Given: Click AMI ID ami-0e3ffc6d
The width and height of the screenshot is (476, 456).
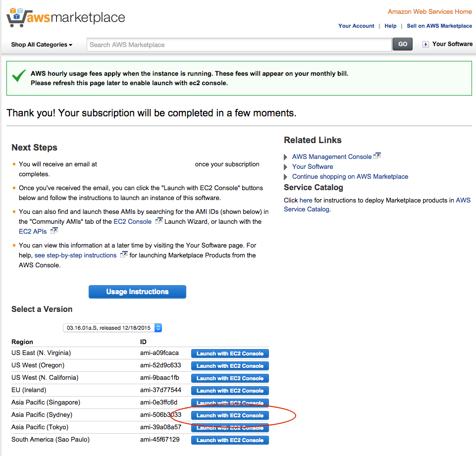Looking at the screenshot, I should pyautogui.click(x=159, y=403).
